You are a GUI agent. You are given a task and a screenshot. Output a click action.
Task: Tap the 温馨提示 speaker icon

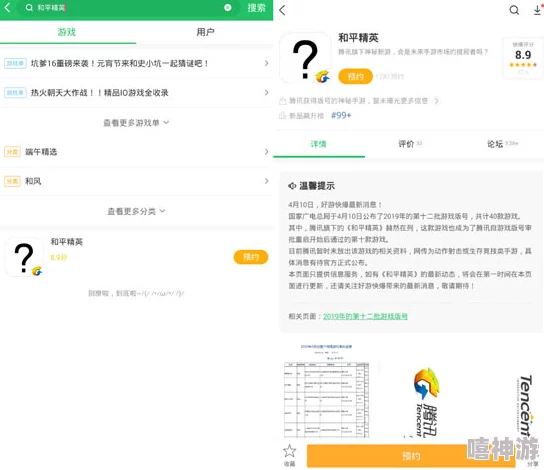(292, 186)
